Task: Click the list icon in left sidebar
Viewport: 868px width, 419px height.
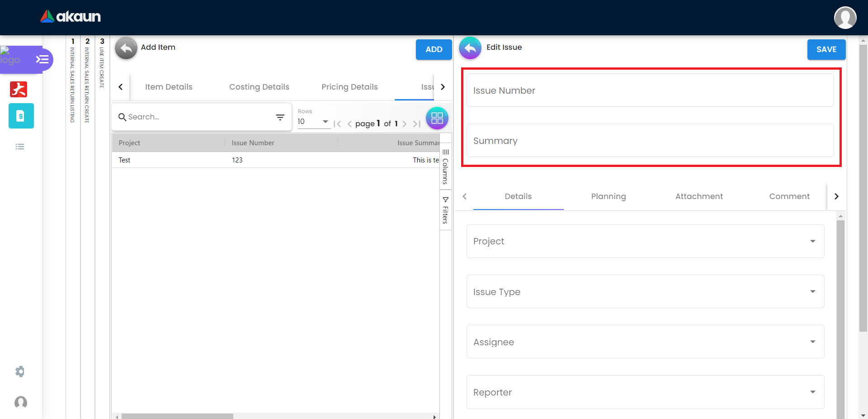Action: click(20, 147)
